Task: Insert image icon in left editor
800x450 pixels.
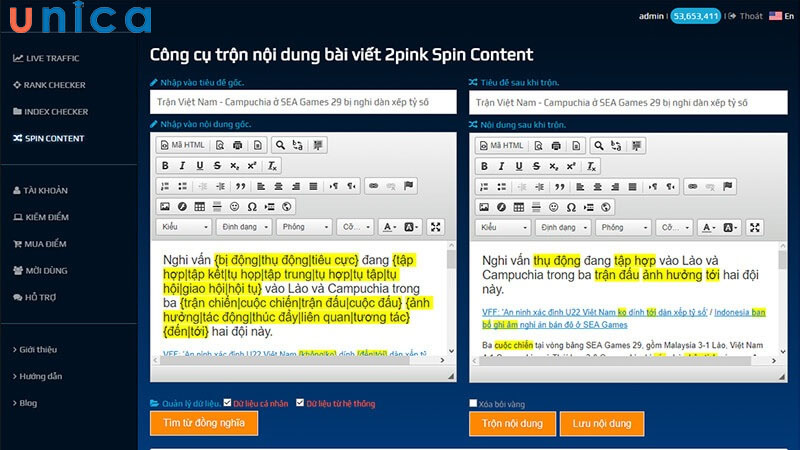Action: click(x=165, y=207)
